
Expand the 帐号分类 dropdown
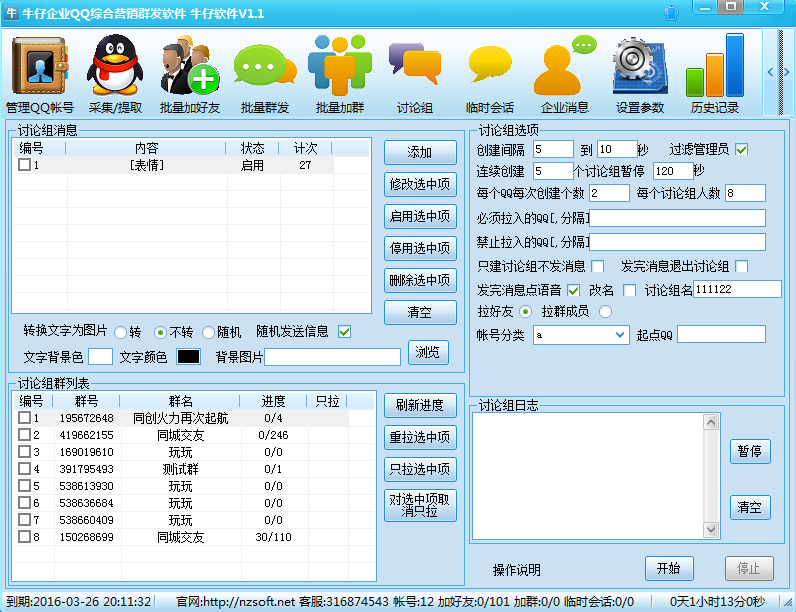tap(620, 335)
